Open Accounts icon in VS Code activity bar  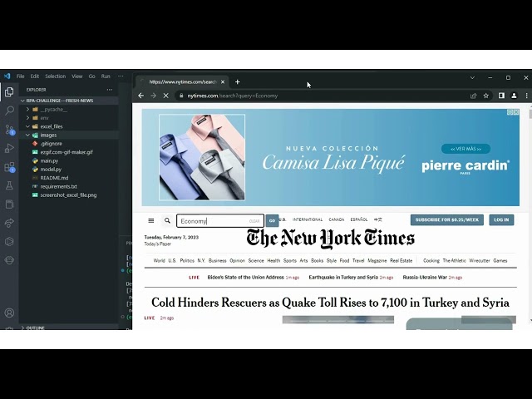[x=9, y=313]
